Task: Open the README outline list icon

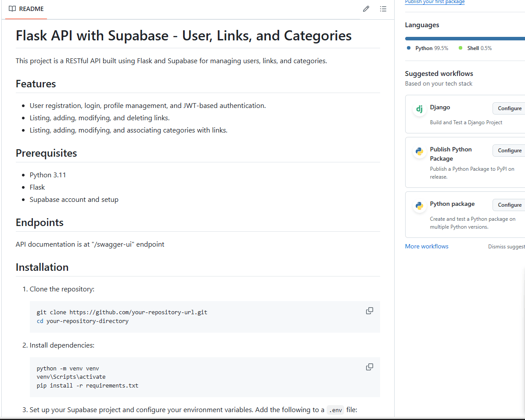Action: pyautogui.click(x=383, y=9)
